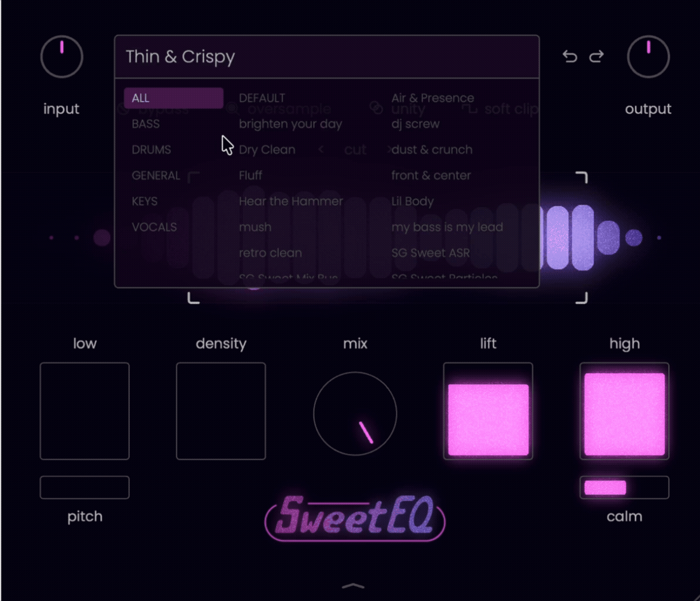
Task: Click the lift pad
Action: (488, 411)
